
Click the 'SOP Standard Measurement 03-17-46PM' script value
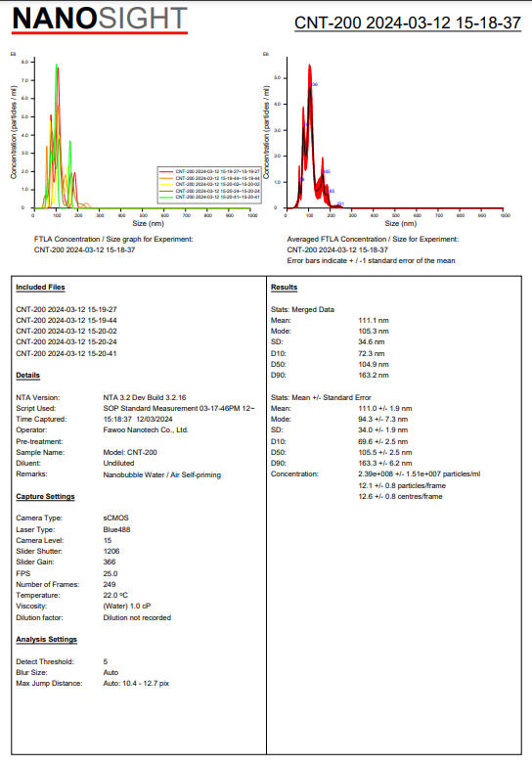179,408
